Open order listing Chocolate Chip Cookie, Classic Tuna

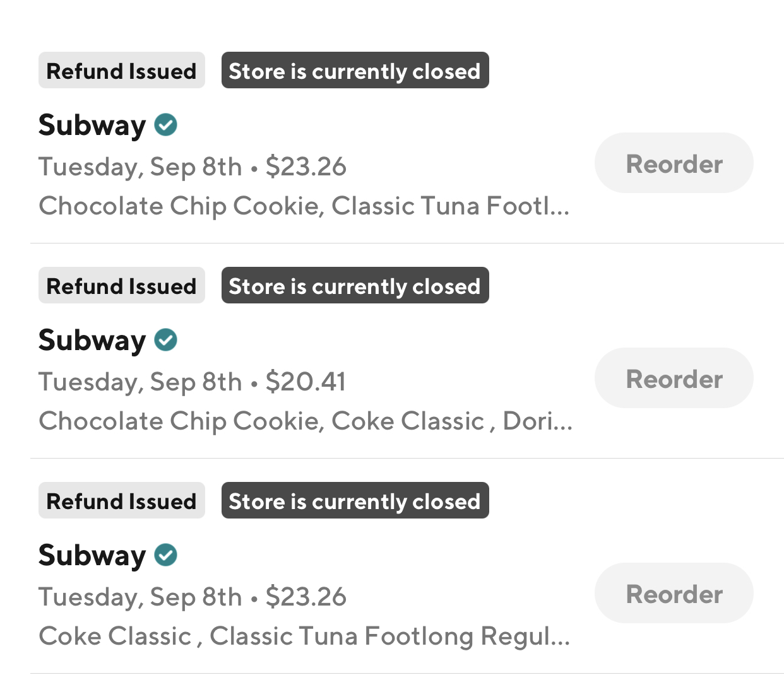[x=304, y=206]
